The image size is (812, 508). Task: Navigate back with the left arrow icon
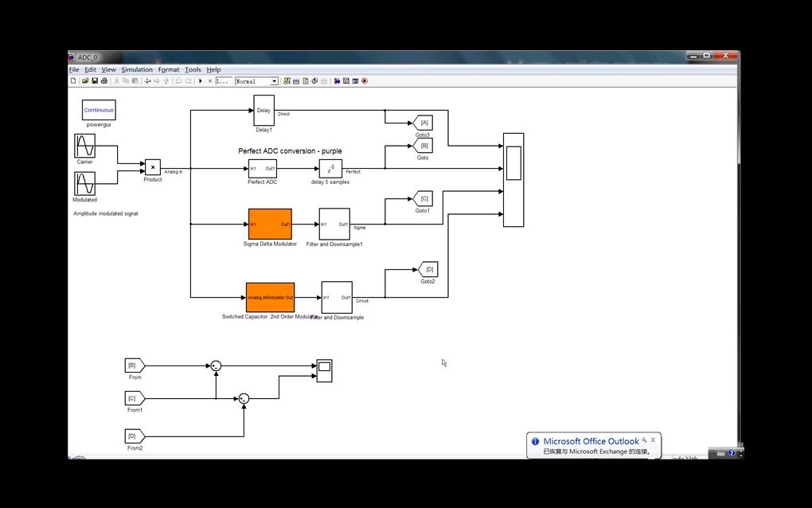pyautogui.click(x=147, y=80)
